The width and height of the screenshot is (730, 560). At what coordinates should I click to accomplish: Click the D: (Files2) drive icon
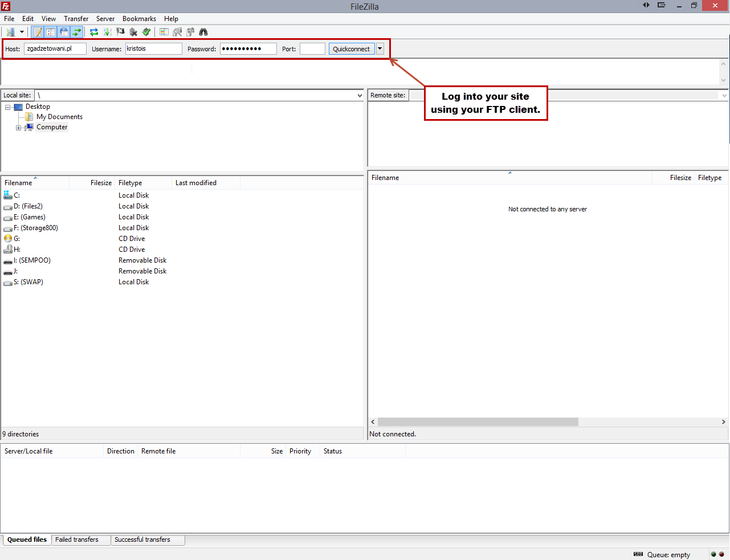pos(8,206)
